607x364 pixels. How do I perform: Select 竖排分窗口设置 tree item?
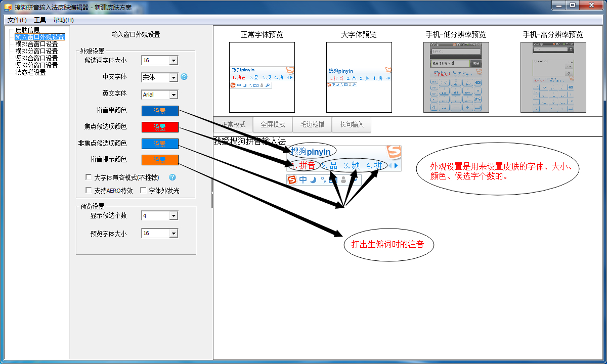point(36,65)
